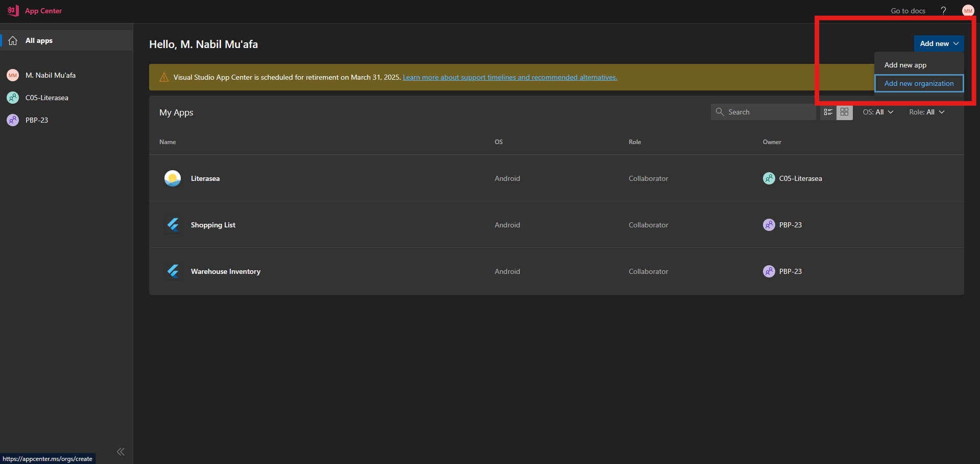Open PBP-23 sidebar entry
This screenshot has height=464, width=980.
click(66, 120)
